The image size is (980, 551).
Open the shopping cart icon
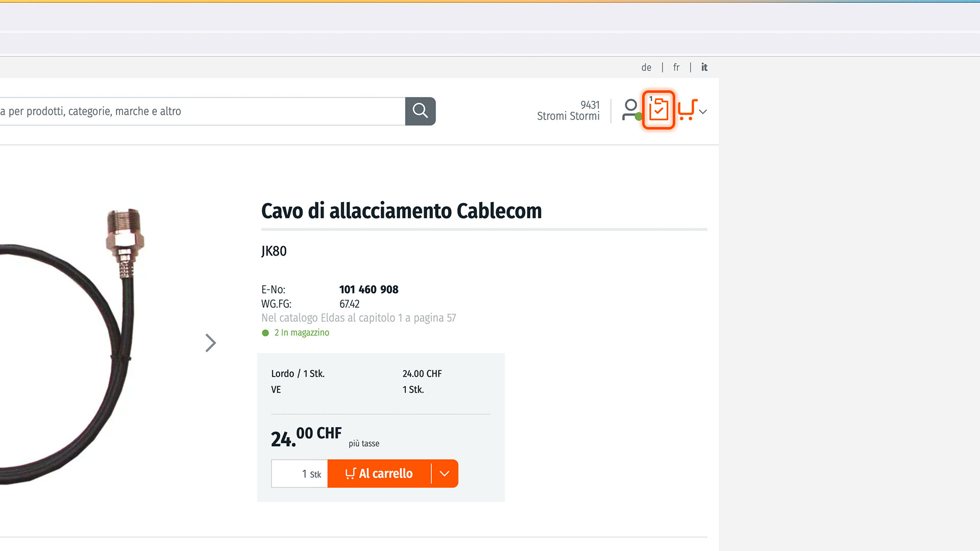687,110
